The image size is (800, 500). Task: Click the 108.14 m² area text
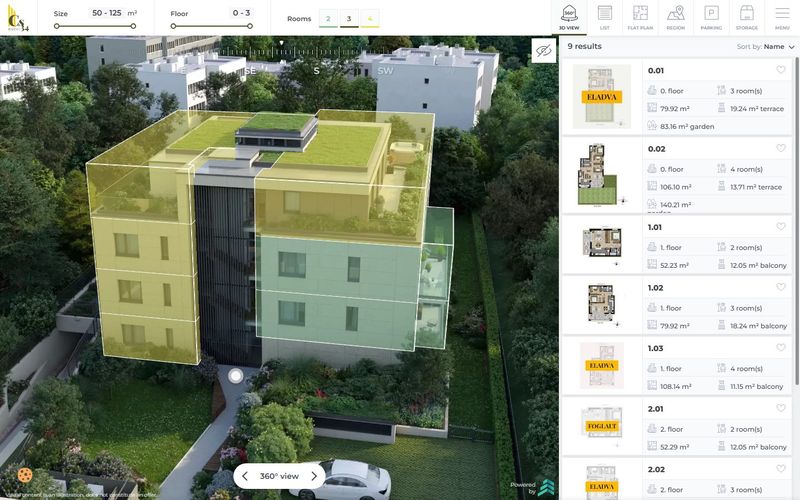(x=676, y=387)
